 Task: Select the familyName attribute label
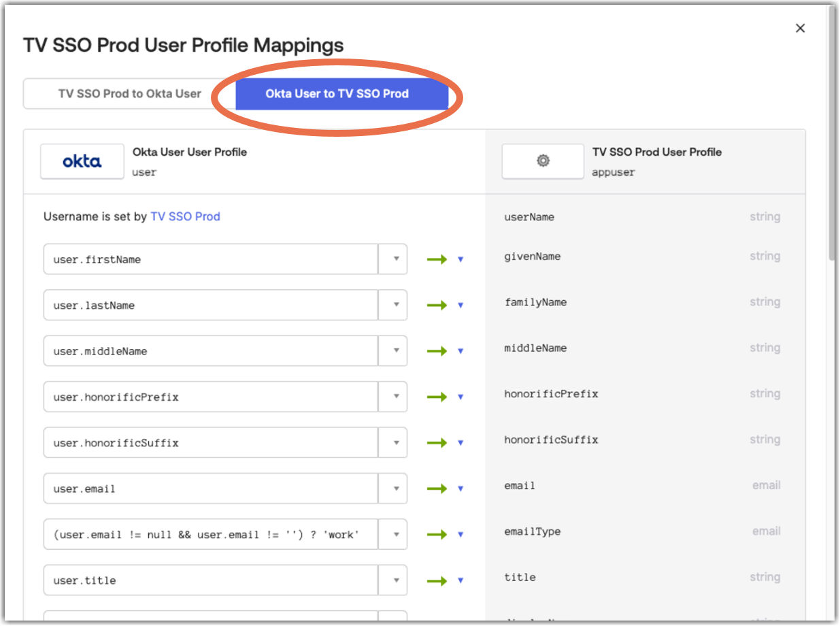(535, 302)
